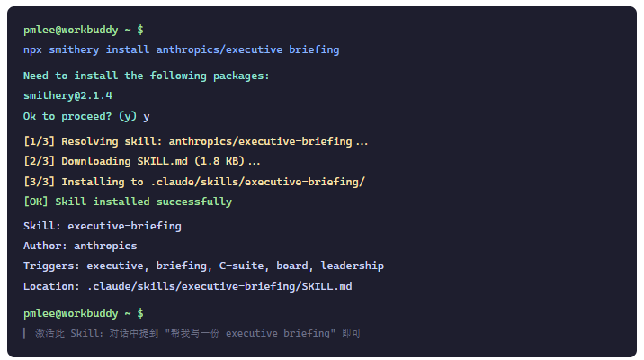Click the vertical bar before the hint text

click(24, 333)
